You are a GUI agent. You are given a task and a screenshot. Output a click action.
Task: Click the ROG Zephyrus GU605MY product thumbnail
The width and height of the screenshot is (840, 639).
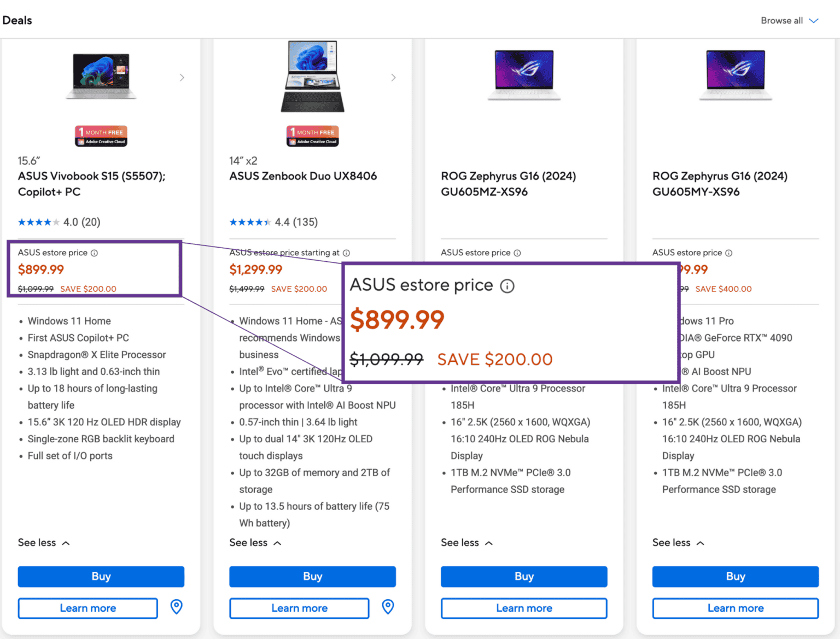pyautogui.click(x=735, y=75)
